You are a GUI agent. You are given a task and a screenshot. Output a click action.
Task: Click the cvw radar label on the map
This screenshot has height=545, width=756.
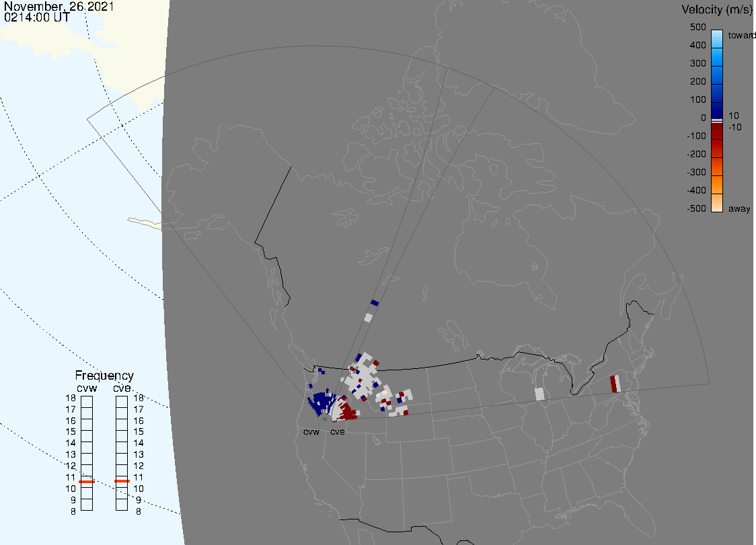click(311, 431)
